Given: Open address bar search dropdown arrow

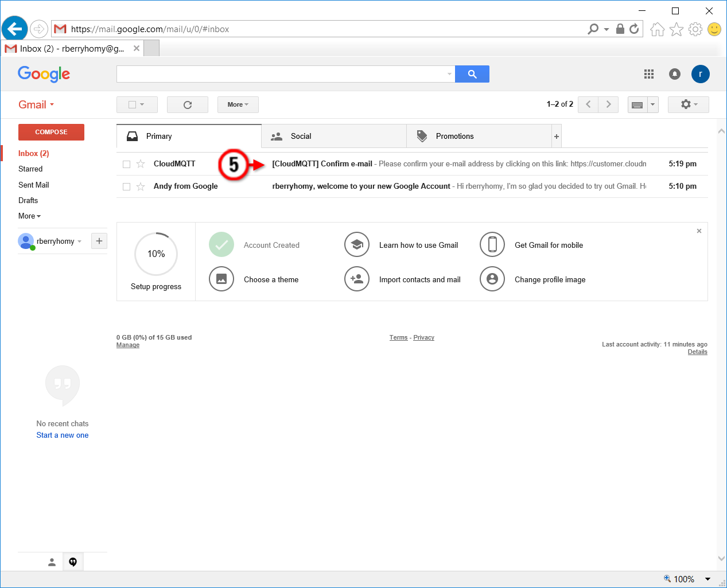Looking at the screenshot, I should (607, 29).
